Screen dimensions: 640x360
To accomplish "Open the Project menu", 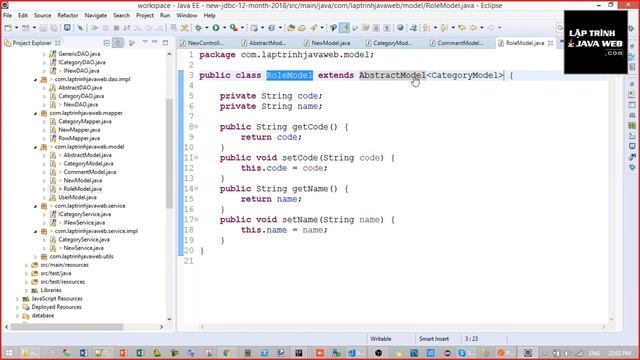I will click(x=145, y=16).
